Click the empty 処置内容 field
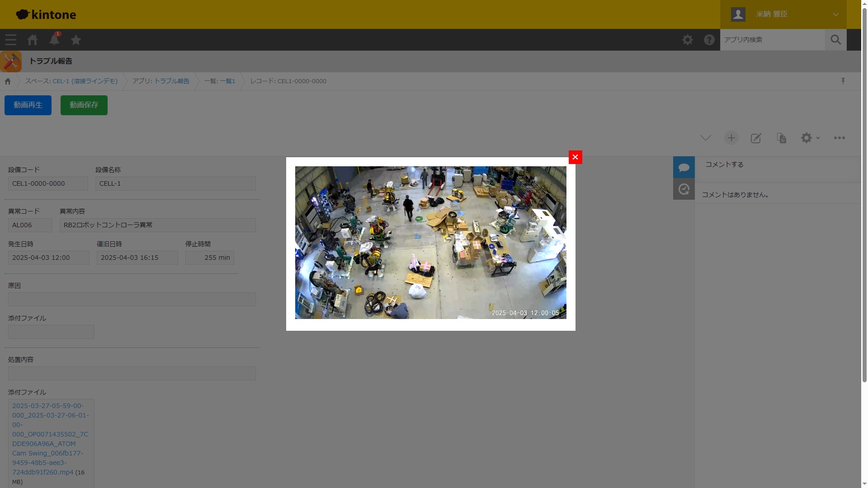Screen dimensions: 868x488 click(x=132, y=374)
